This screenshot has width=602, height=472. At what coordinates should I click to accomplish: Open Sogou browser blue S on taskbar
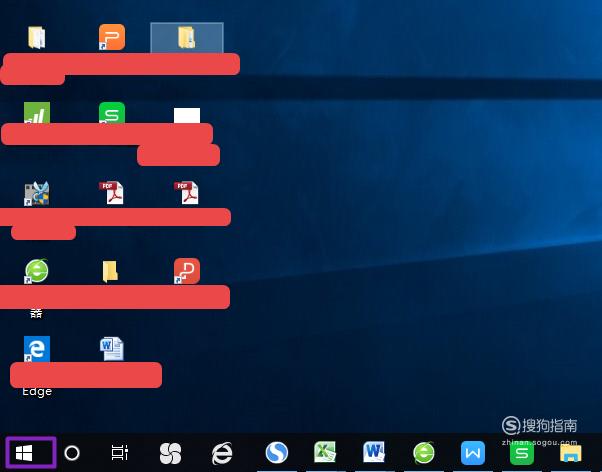pos(276,452)
